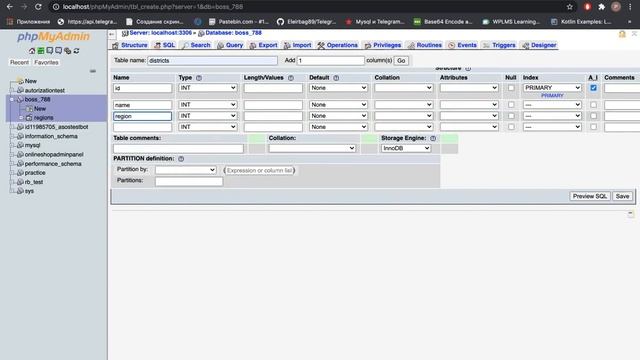The width and height of the screenshot is (640, 360).
Task: Click the Save button
Action: tap(622, 196)
